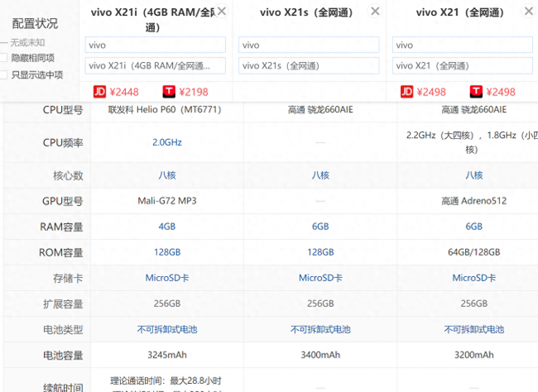The image size is (538, 392).
Task: Click 八核 link in vivo X21 column
Action: tap(474, 175)
